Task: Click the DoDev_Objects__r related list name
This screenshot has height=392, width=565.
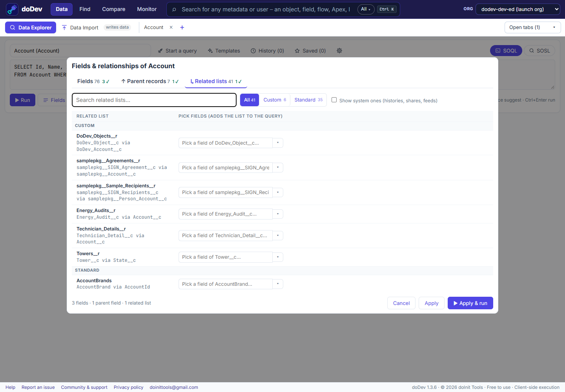Action: click(x=97, y=136)
